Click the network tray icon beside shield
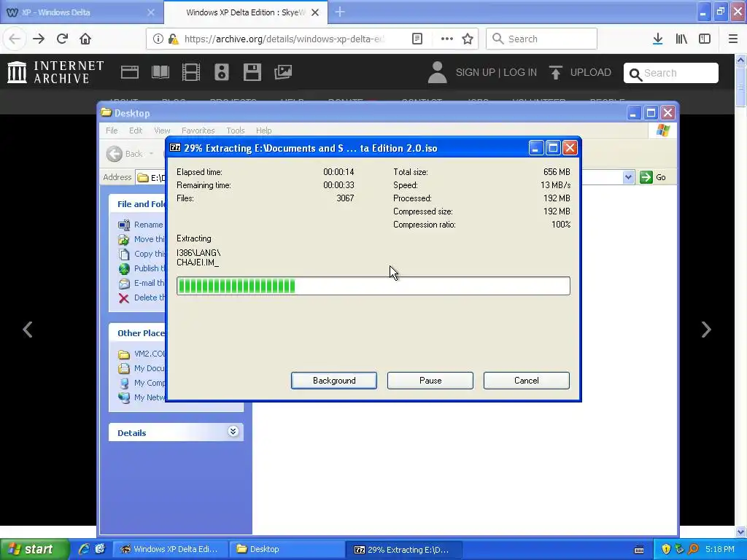The height and width of the screenshot is (560, 747). tap(679, 549)
